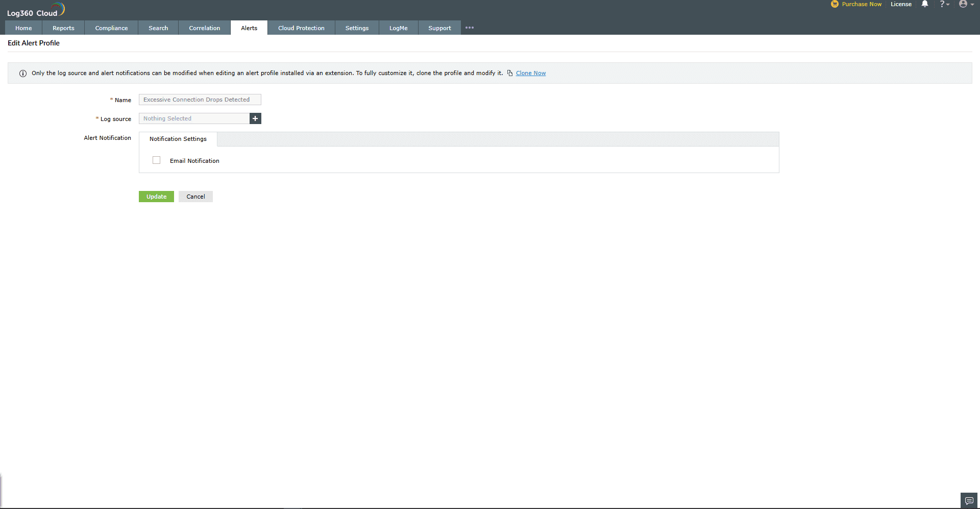Click inside the Name input field
Image resolution: width=980 pixels, height=509 pixels.
coord(200,100)
